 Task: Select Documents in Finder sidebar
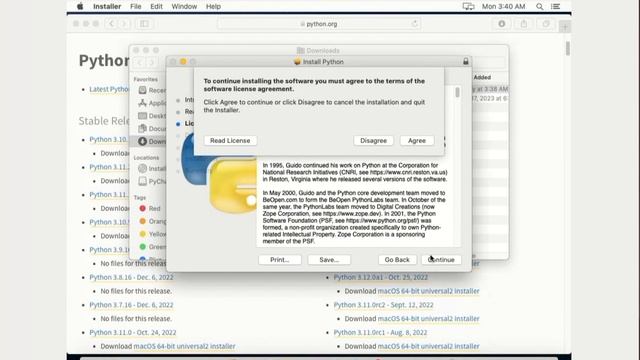click(x=152, y=129)
